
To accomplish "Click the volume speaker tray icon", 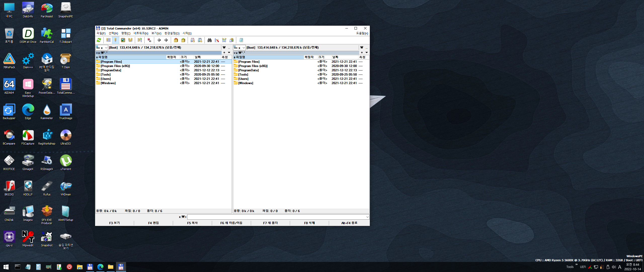I will pyautogui.click(x=614, y=267).
